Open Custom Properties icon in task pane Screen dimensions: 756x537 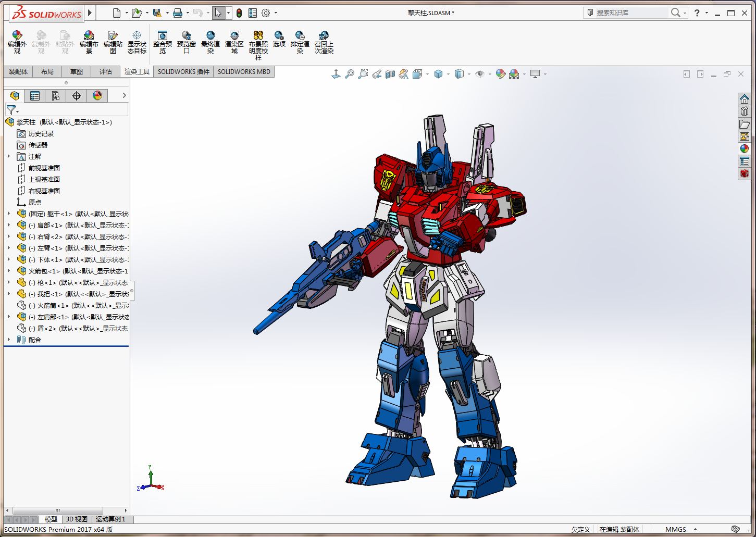coord(745,161)
